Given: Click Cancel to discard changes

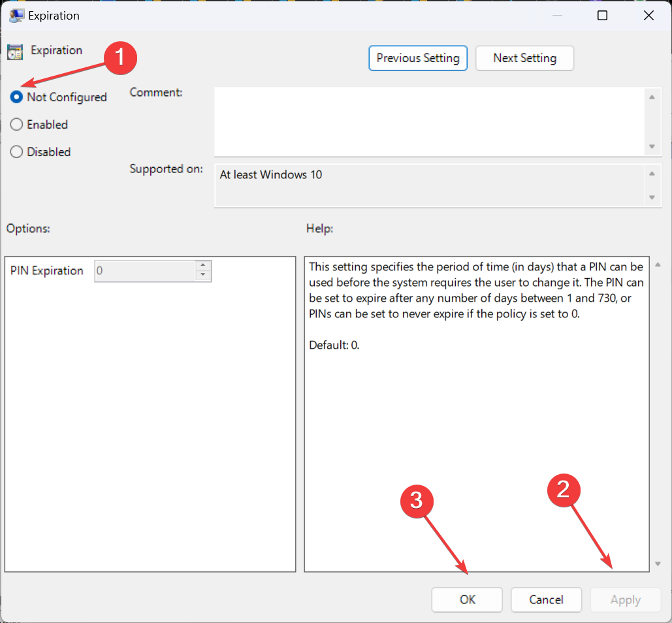Looking at the screenshot, I should (546, 599).
